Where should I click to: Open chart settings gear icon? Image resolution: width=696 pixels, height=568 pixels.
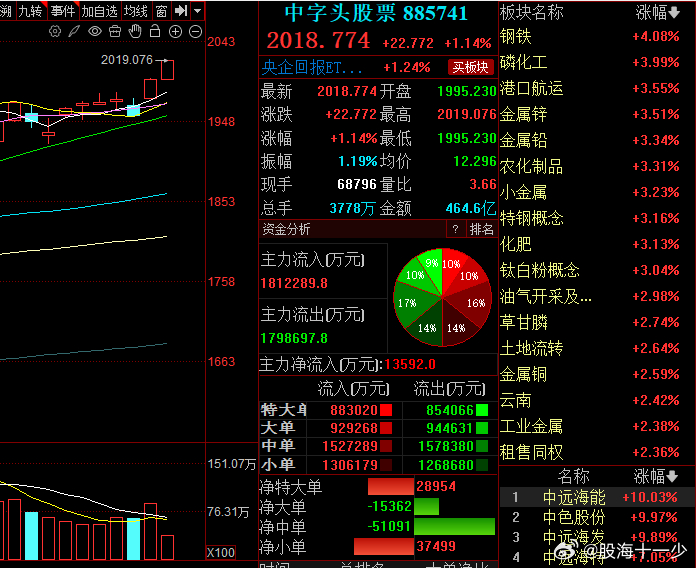tap(55, 31)
